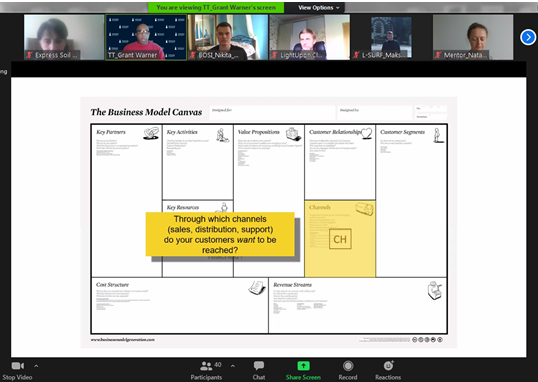Viewport: 538px width, 382px height.
Task: Open the Reactions menu
Action: point(388,371)
